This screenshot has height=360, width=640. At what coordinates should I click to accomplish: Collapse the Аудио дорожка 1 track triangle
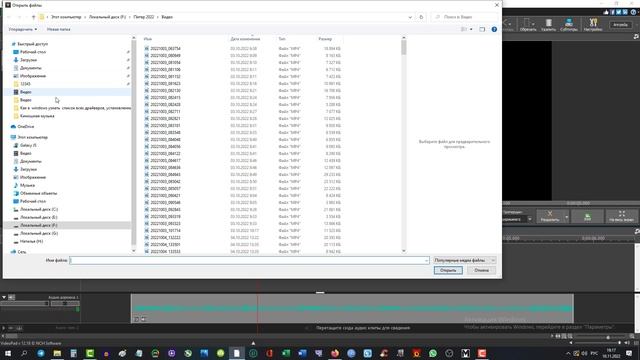tap(4, 297)
